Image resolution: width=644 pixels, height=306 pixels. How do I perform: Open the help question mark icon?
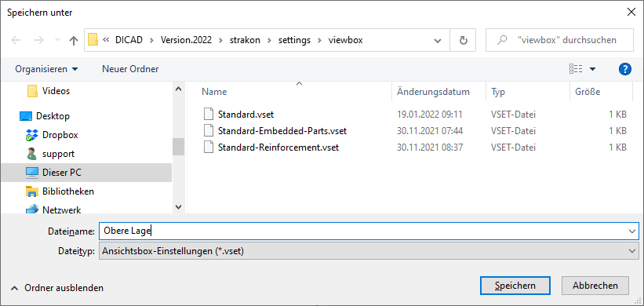click(x=624, y=69)
